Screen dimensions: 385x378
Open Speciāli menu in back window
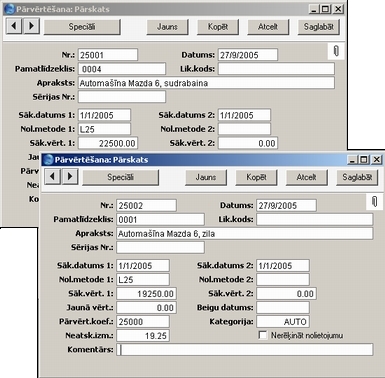click(82, 27)
